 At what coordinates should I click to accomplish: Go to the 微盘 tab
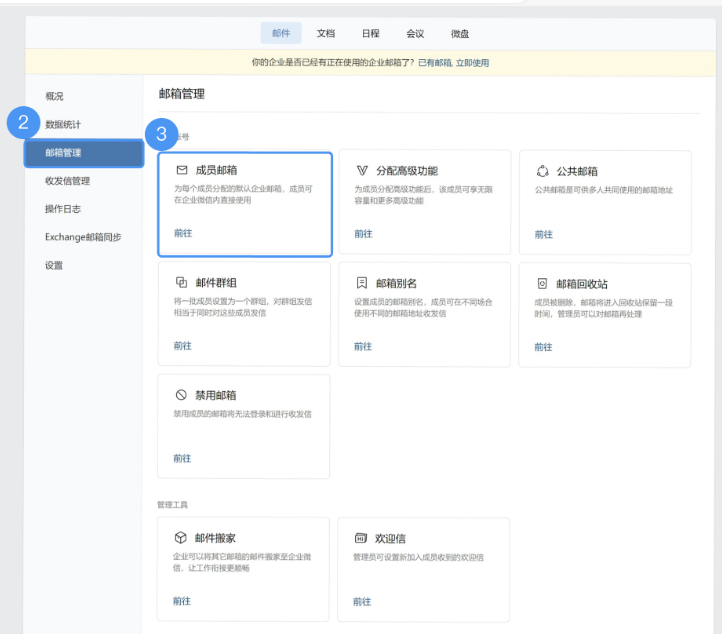click(x=459, y=33)
